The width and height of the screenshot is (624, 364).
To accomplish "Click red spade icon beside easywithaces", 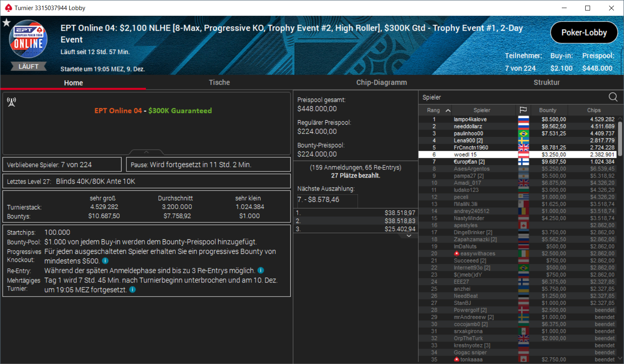I will (x=457, y=253).
